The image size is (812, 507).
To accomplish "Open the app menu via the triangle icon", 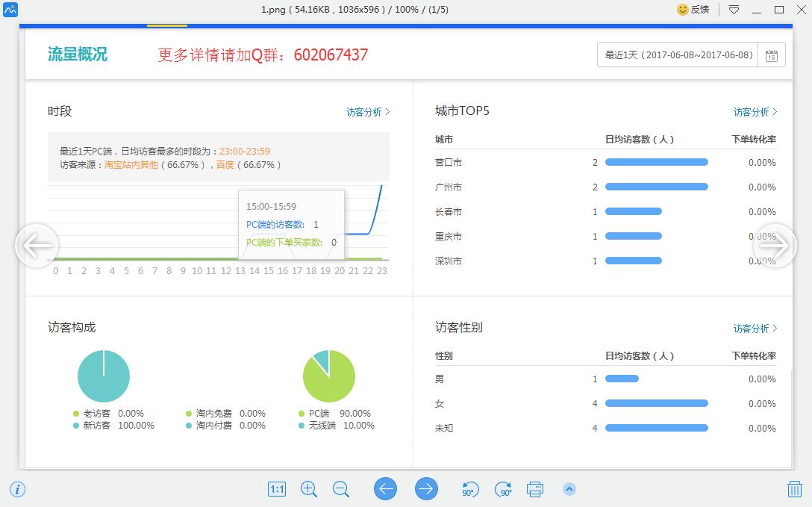I will (x=732, y=10).
